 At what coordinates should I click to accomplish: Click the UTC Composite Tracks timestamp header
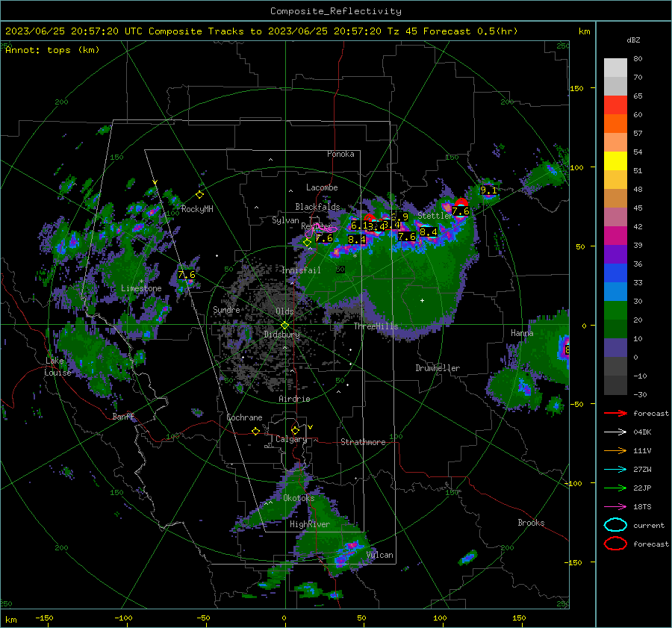[x=261, y=31]
